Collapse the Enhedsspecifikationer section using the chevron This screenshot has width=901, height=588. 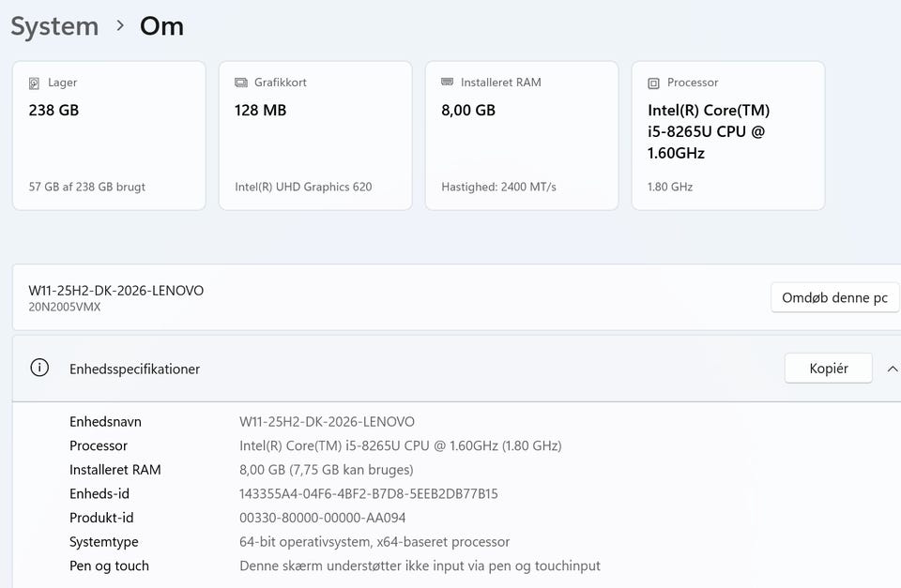pos(892,369)
